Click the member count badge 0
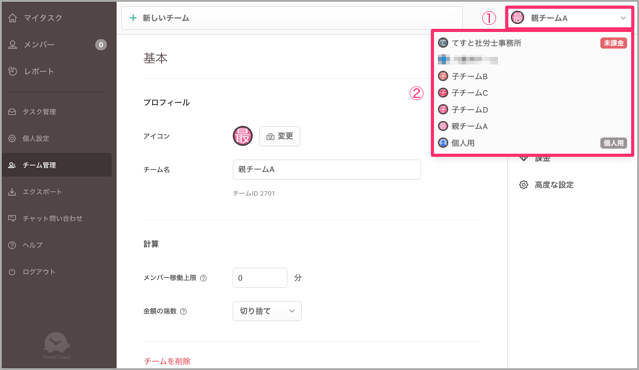The image size is (639, 370). point(101,44)
